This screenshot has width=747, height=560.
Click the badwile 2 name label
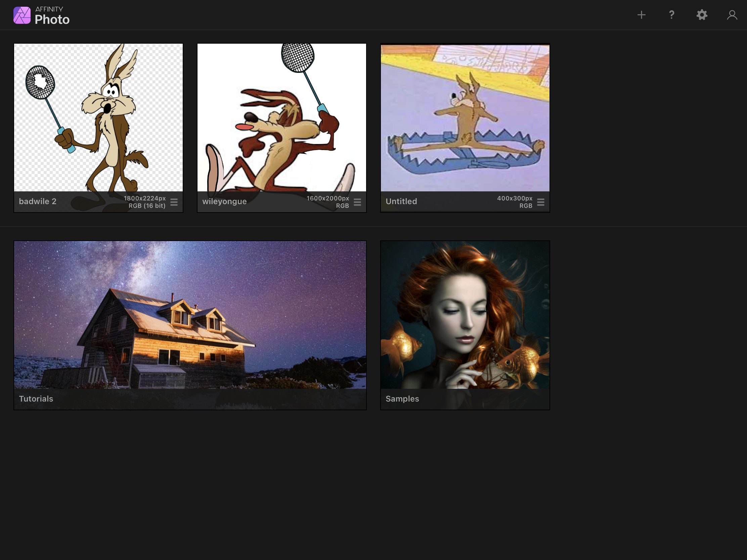pos(38,201)
